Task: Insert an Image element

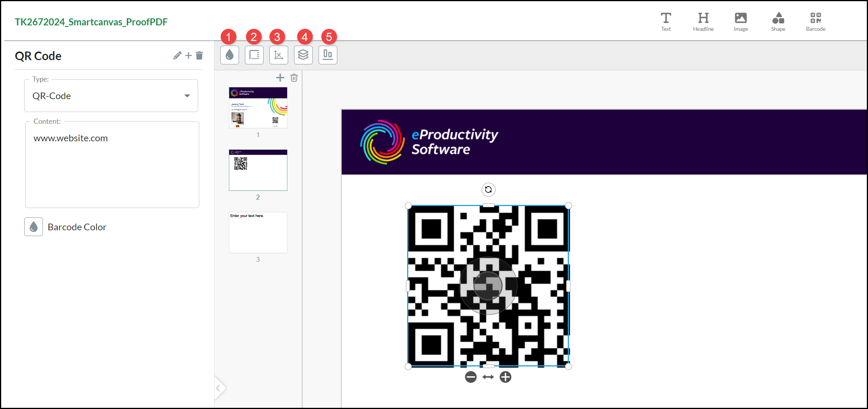Action: tap(740, 22)
